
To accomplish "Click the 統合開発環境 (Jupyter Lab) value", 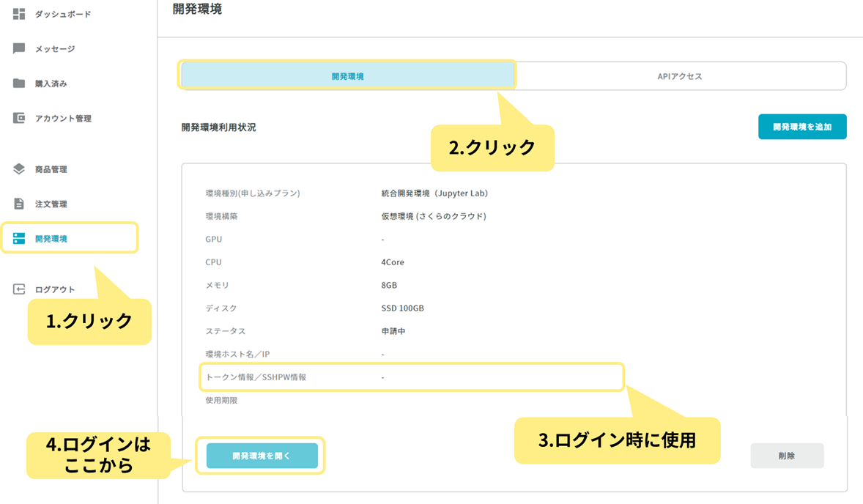I will point(435,193).
